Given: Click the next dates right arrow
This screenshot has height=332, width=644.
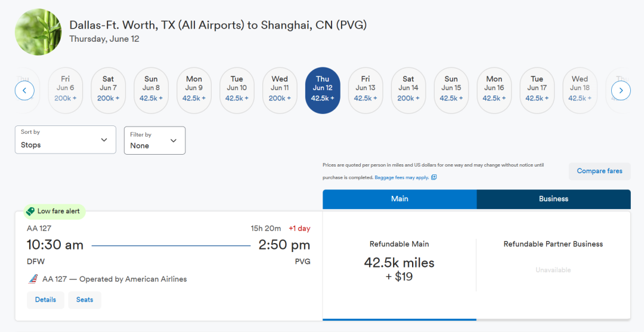Looking at the screenshot, I should tap(621, 91).
